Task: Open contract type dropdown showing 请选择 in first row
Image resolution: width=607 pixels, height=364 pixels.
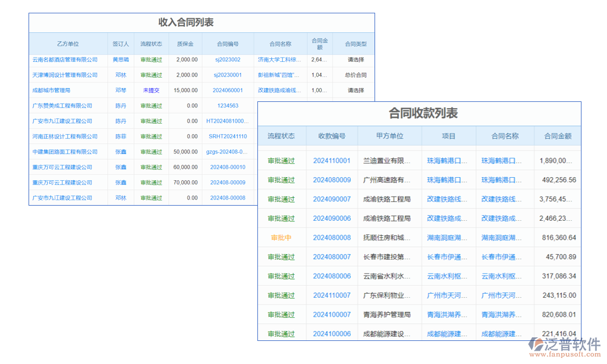Action: pyautogui.click(x=355, y=59)
